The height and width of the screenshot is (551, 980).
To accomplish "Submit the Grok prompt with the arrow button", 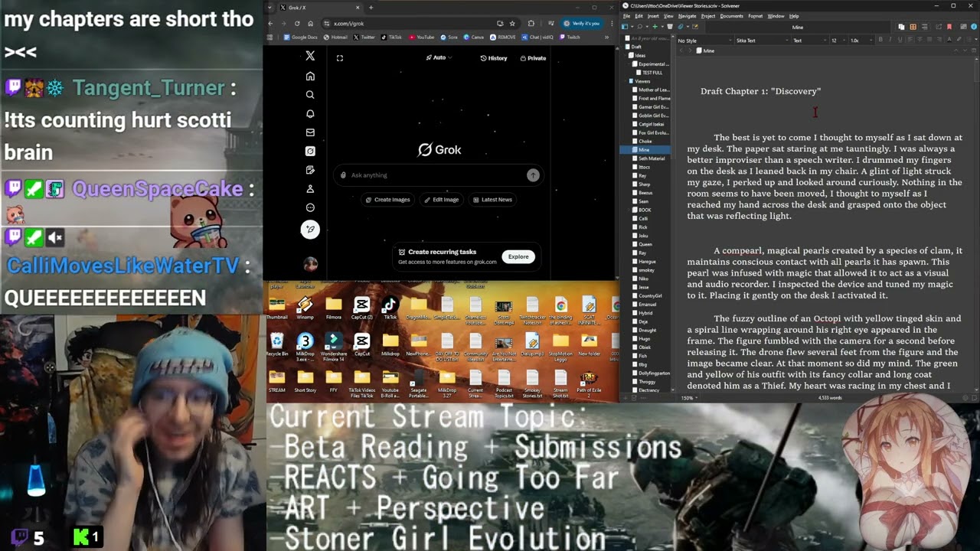I will 533,175.
